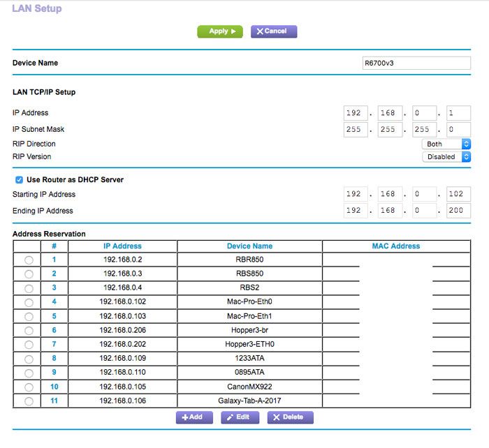489x448 pixels.
Task: Click the green Apply button
Action: click(219, 31)
